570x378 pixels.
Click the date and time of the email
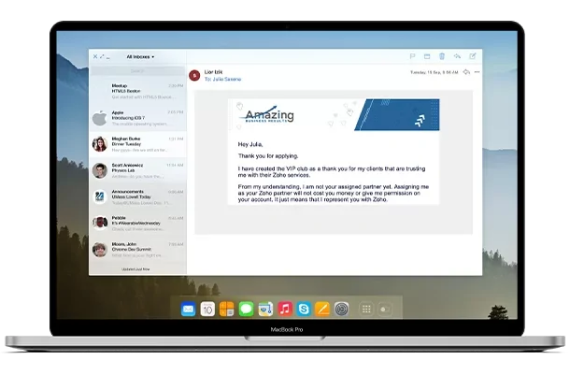[x=434, y=72]
